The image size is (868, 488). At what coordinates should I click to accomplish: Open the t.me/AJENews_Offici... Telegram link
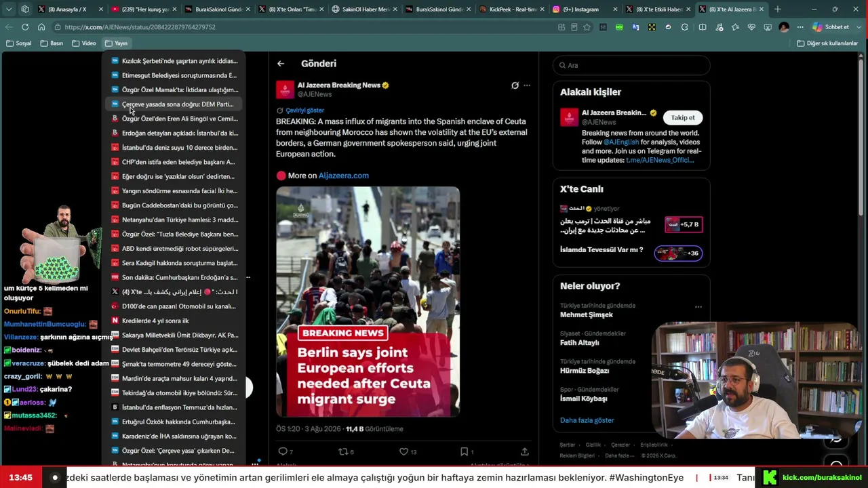[660, 161]
